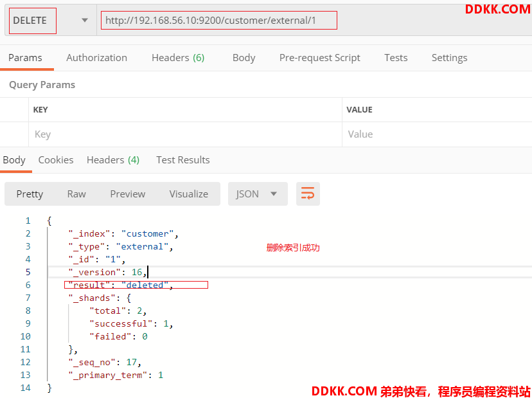Select the response Body tab
Image resolution: width=532 pixels, height=398 pixels.
14,160
